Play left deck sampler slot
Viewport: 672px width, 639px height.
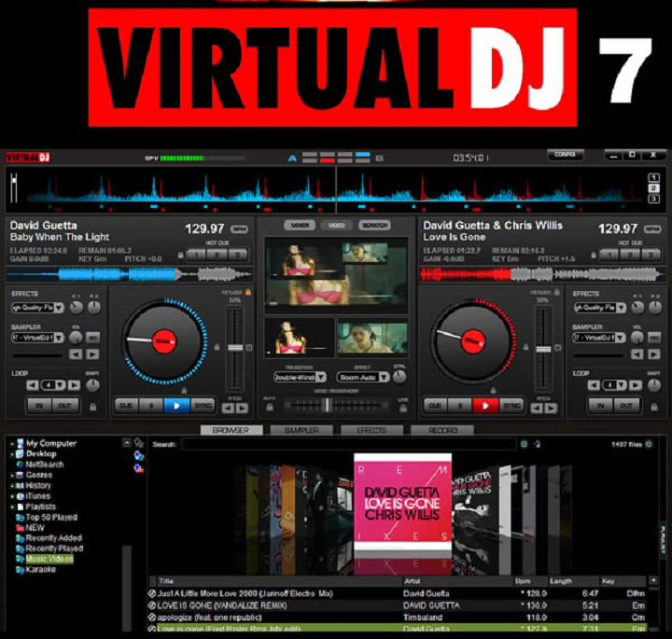92,354
